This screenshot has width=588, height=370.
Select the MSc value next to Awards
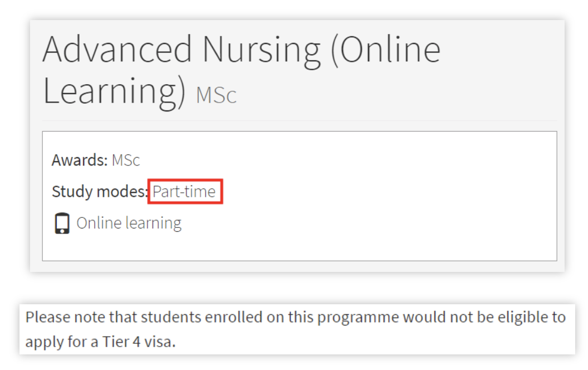pos(126,160)
